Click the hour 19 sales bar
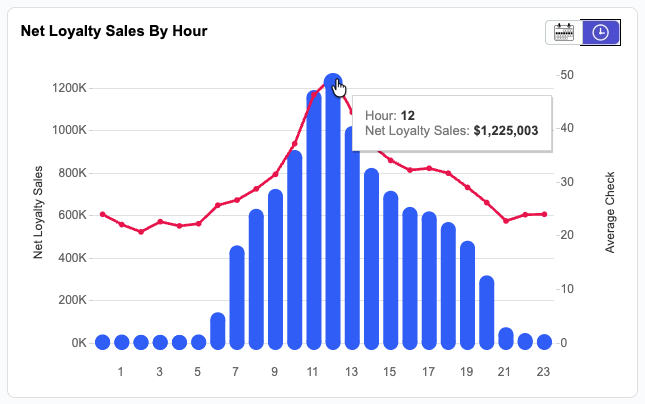This screenshot has width=645, height=404. [467, 295]
